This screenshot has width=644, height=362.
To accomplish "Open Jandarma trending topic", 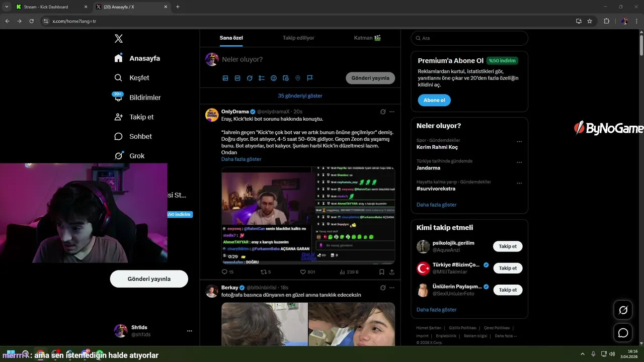I will tap(428, 168).
